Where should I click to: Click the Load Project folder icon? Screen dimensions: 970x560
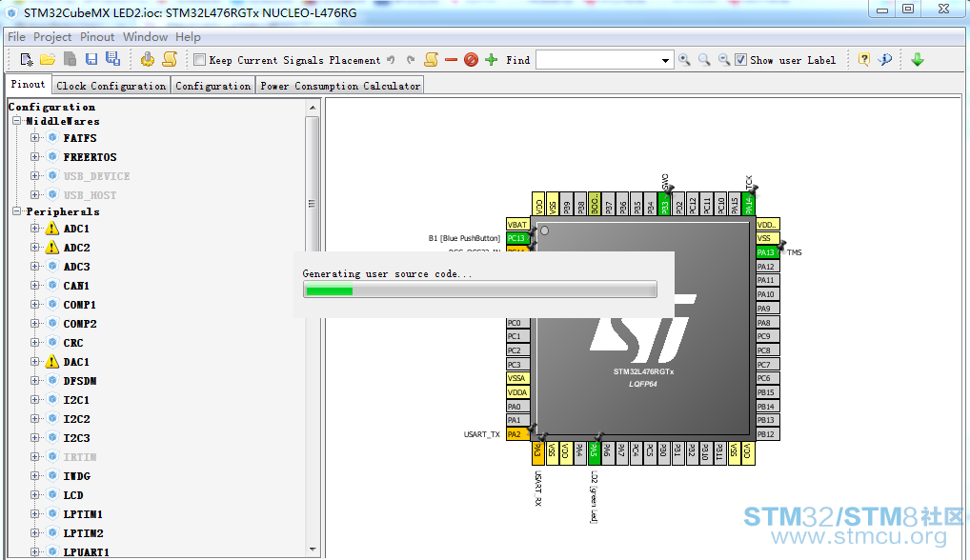click(48, 59)
